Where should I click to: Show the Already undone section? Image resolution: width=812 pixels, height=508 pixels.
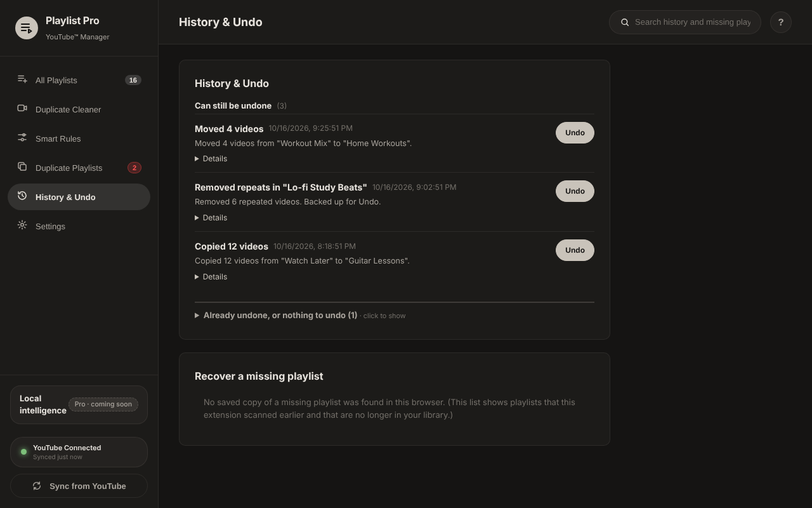300,316
